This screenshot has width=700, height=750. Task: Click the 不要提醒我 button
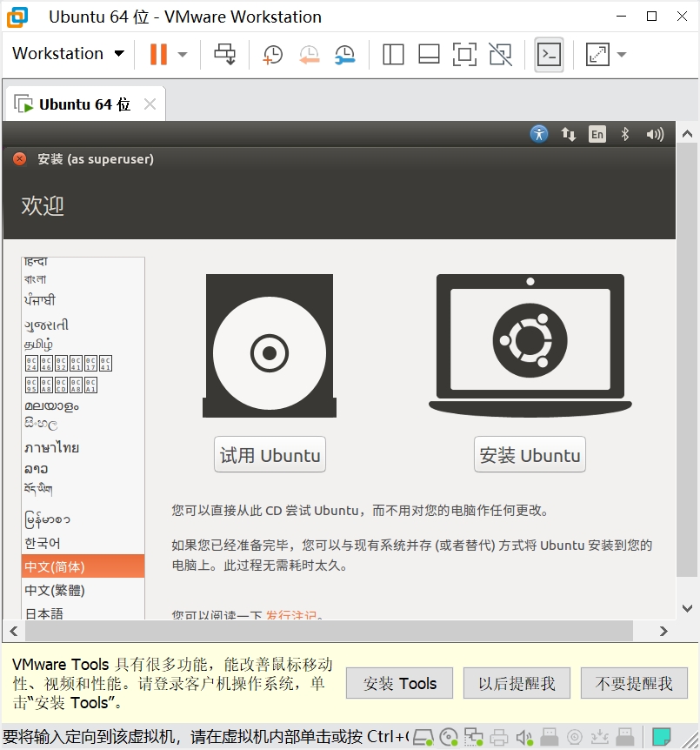point(634,683)
